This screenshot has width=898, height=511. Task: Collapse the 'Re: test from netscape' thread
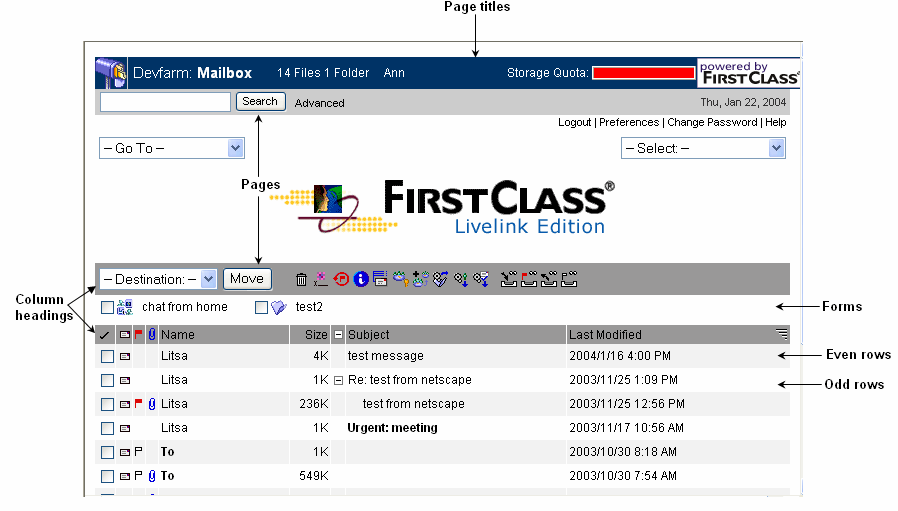pos(338,380)
